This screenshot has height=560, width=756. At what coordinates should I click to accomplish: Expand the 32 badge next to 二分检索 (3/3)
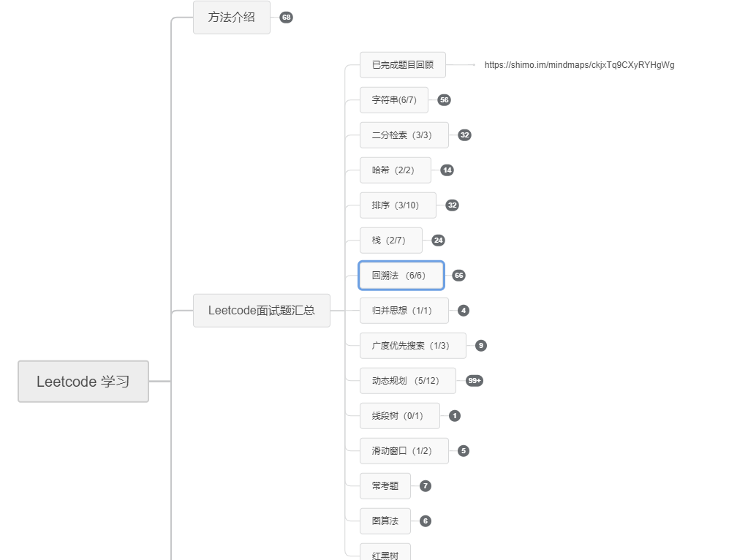pyautogui.click(x=464, y=135)
